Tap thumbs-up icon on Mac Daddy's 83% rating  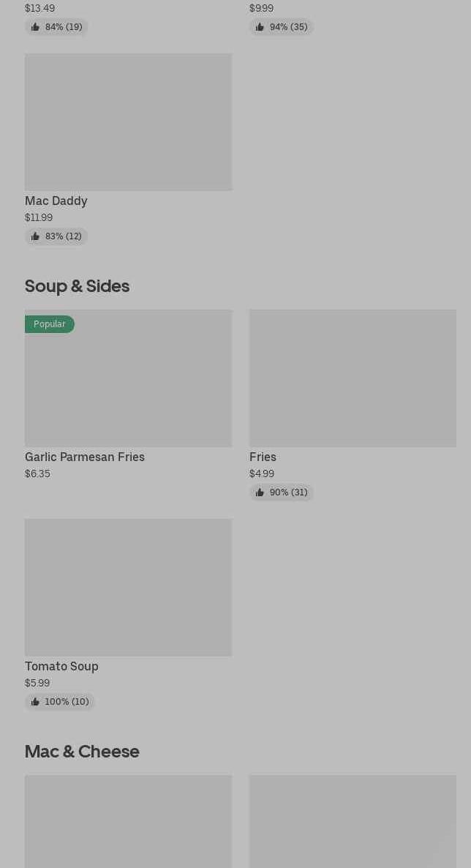click(35, 236)
